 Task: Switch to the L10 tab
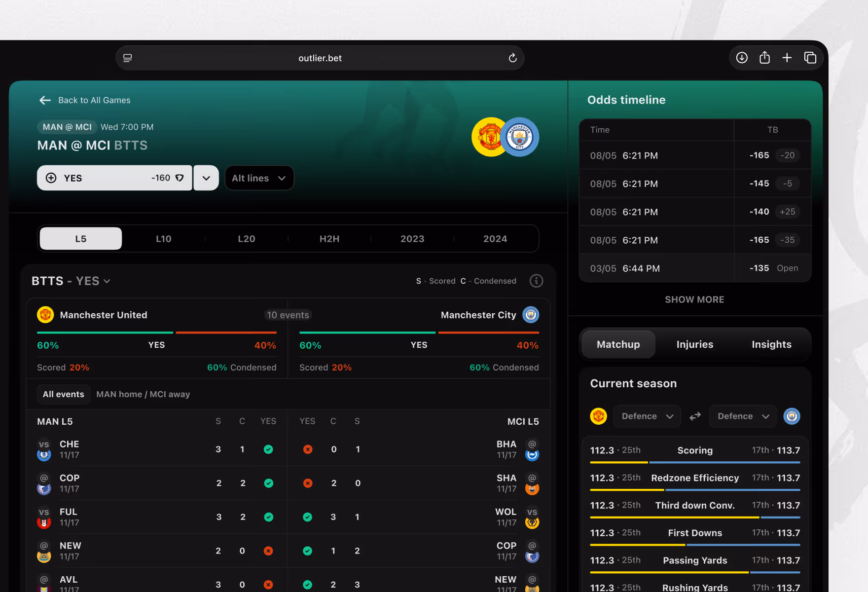point(164,239)
